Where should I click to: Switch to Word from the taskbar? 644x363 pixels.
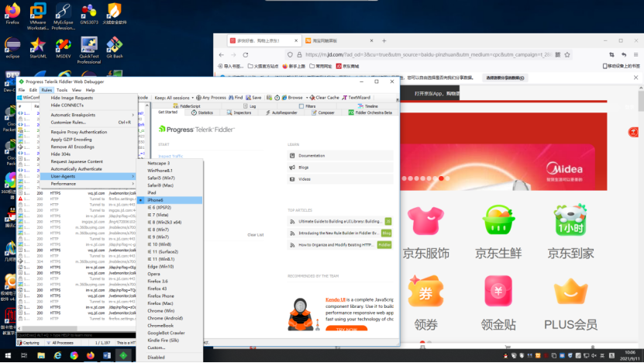107,355
